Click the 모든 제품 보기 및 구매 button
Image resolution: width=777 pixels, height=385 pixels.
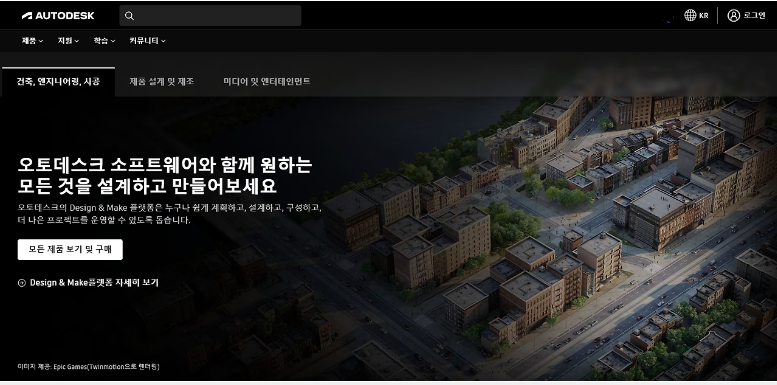tap(70, 250)
